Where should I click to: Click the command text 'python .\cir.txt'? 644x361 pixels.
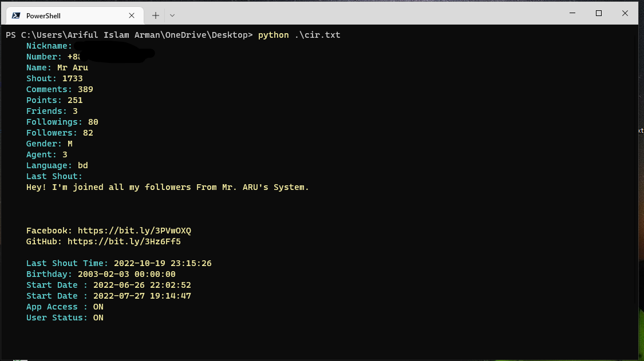click(299, 35)
